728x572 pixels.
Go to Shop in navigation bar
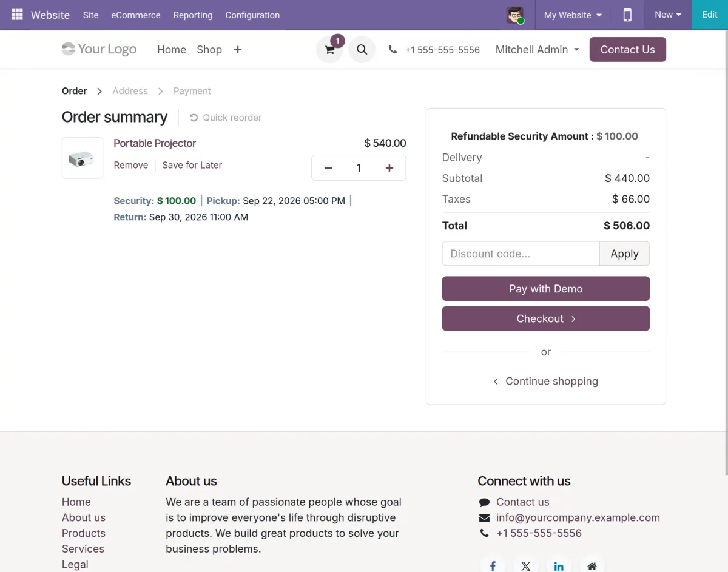click(x=209, y=50)
